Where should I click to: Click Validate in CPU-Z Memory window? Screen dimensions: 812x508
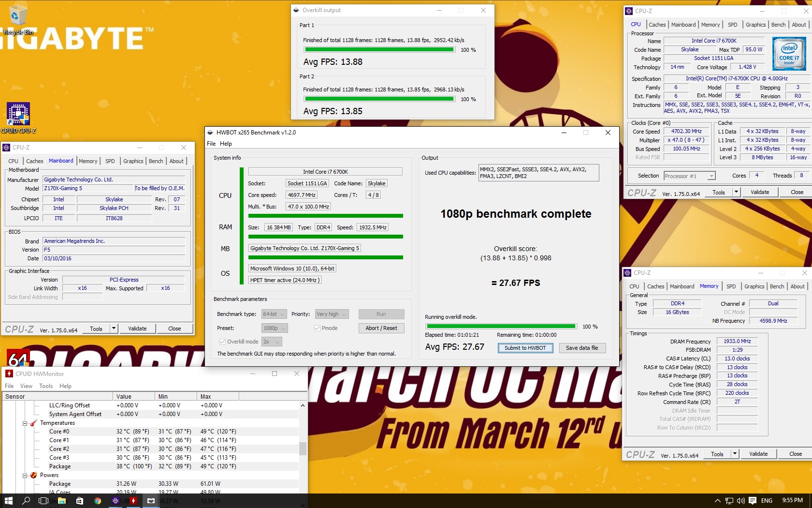point(758,454)
